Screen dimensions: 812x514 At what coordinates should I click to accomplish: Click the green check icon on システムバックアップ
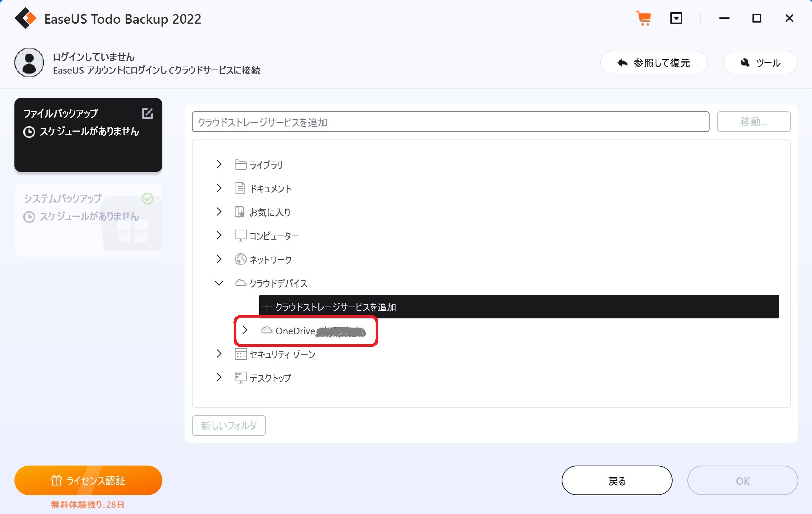click(x=148, y=199)
